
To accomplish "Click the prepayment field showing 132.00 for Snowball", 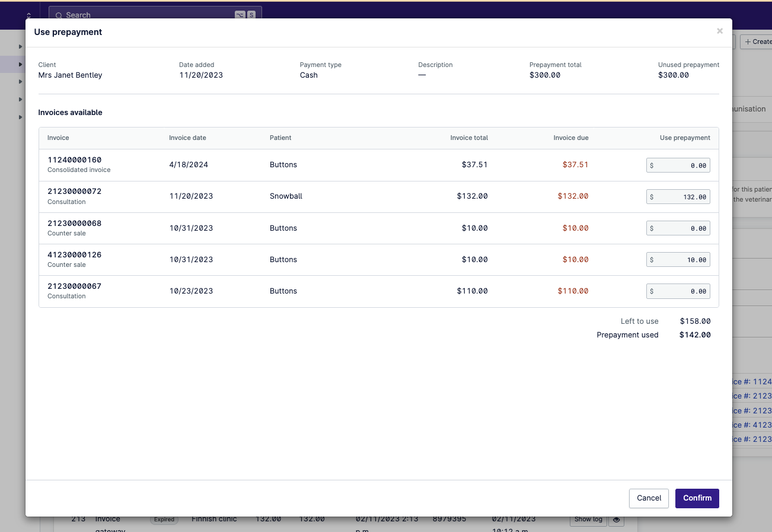I will point(678,196).
